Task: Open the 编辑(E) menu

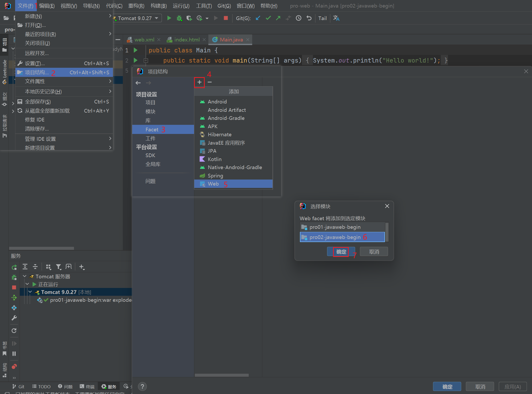Action: (47, 6)
